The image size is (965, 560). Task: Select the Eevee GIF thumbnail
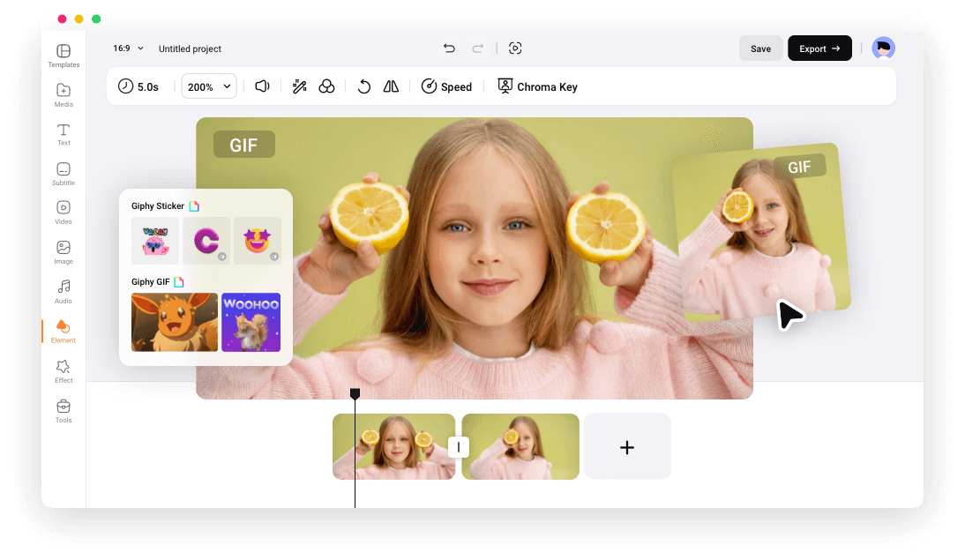[x=175, y=323]
